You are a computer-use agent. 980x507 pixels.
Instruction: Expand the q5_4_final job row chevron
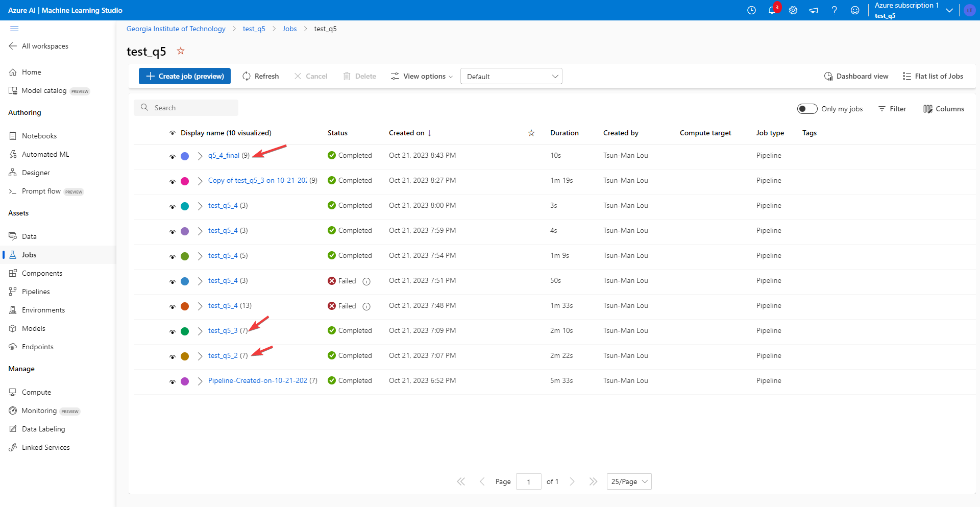200,156
